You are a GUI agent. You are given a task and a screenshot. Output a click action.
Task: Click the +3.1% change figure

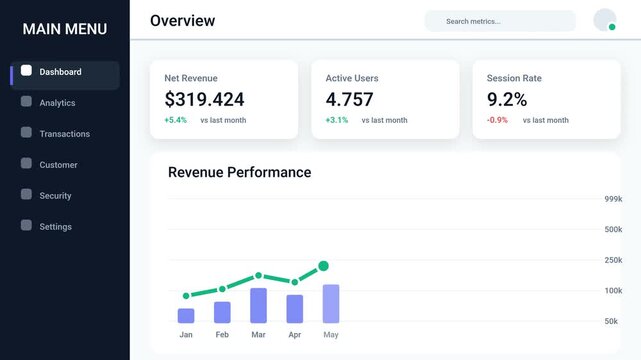point(336,120)
